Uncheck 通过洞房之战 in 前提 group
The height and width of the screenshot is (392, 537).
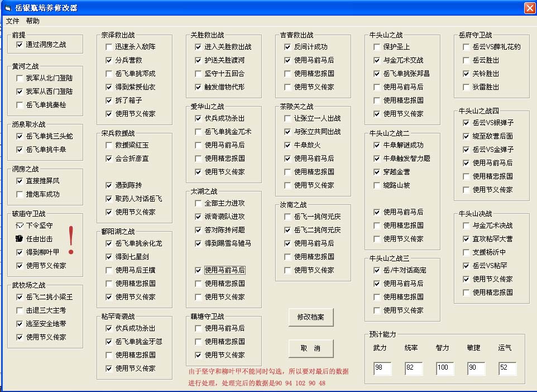(x=20, y=45)
